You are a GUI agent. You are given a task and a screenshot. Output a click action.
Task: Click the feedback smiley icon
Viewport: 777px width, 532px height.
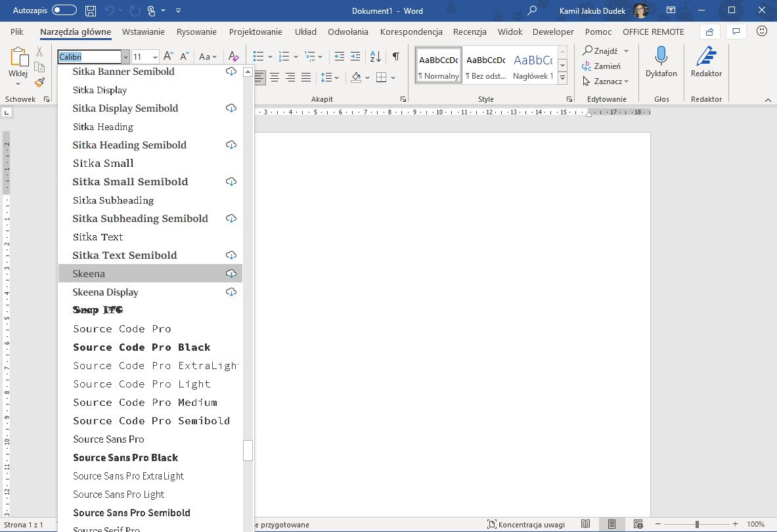pos(762,32)
